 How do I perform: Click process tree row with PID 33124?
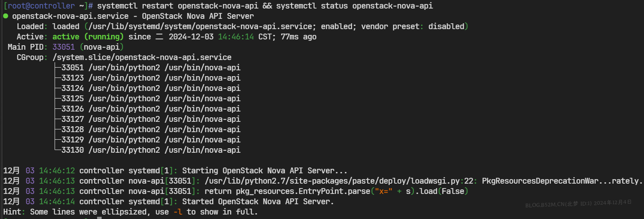(x=146, y=88)
